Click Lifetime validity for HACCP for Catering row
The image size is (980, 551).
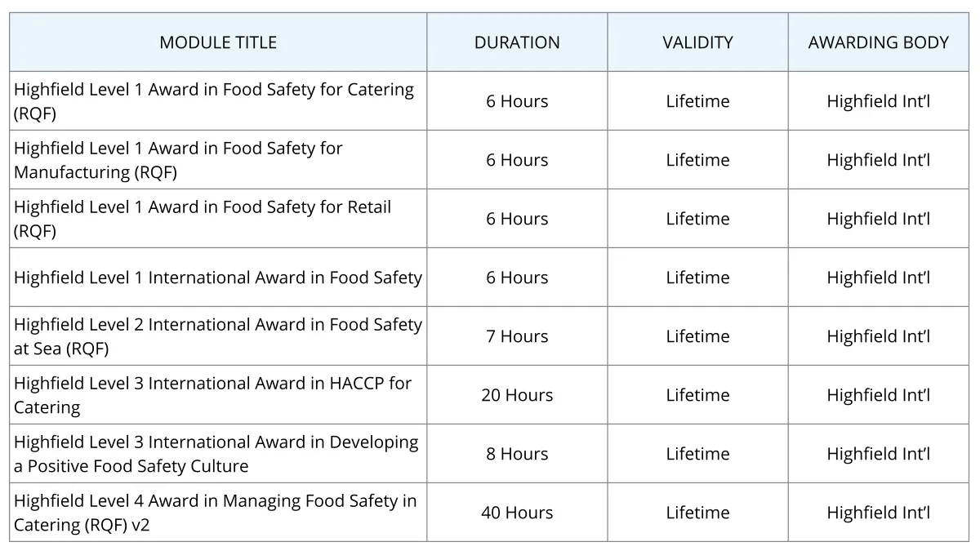[697, 395]
